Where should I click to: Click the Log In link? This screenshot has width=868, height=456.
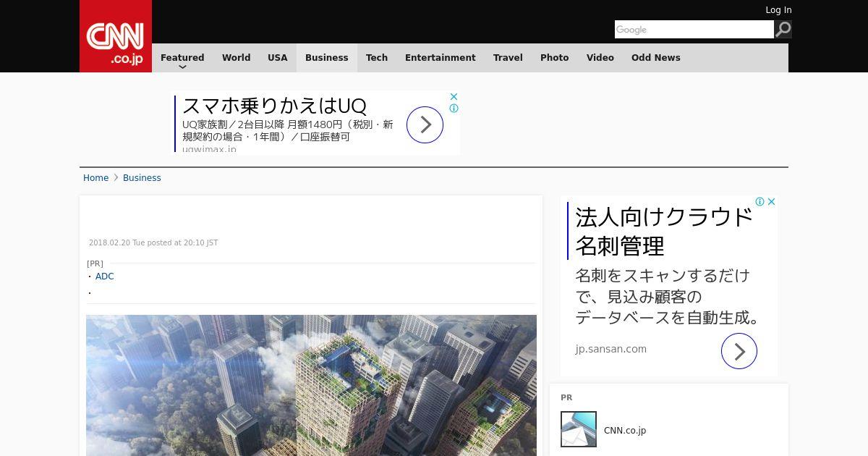778,10
